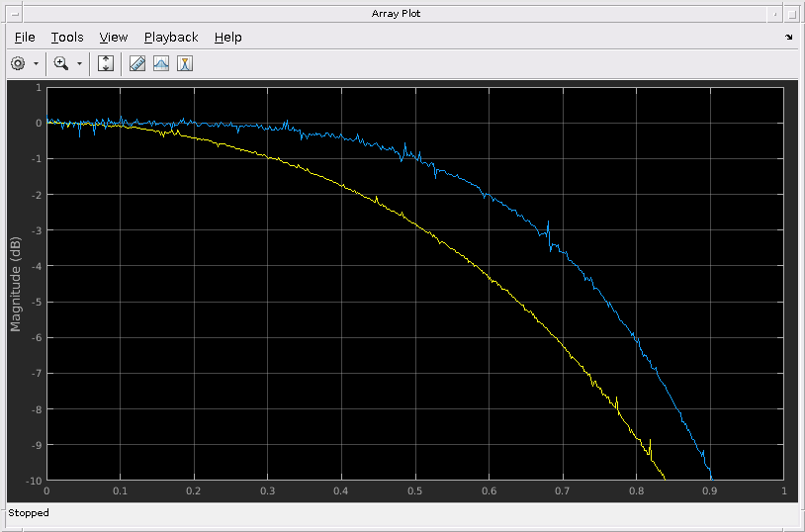Screen dimensions: 805x532
Task: Maximize the Array Plot window
Action: [x=792, y=15]
